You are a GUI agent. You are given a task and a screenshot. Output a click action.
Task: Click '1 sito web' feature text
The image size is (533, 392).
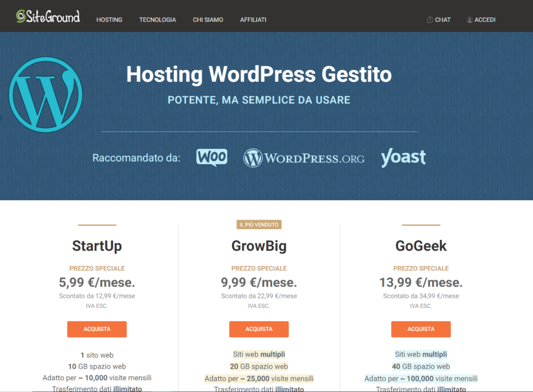click(97, 355)
